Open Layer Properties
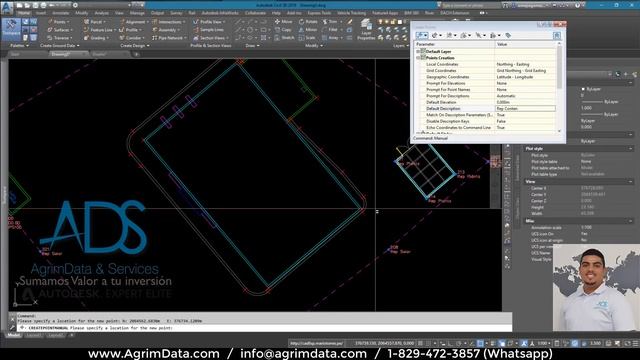The image size is (640, 360). point(366,29)
